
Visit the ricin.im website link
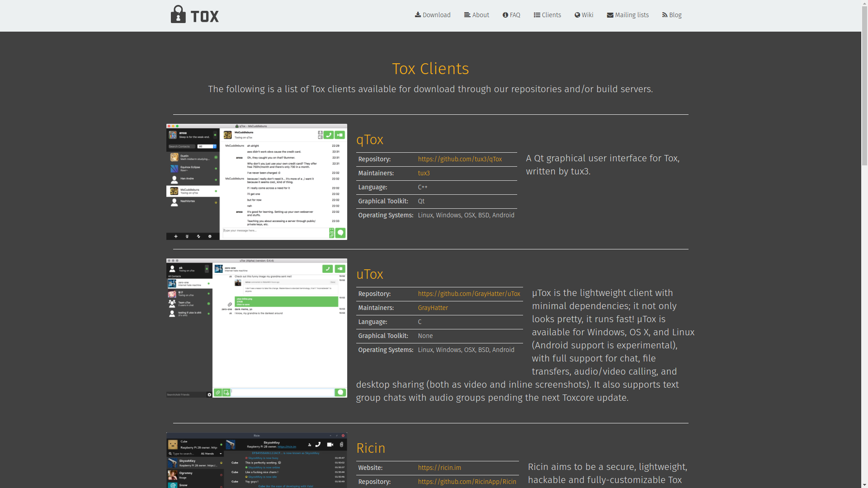[x=439, y=468]
